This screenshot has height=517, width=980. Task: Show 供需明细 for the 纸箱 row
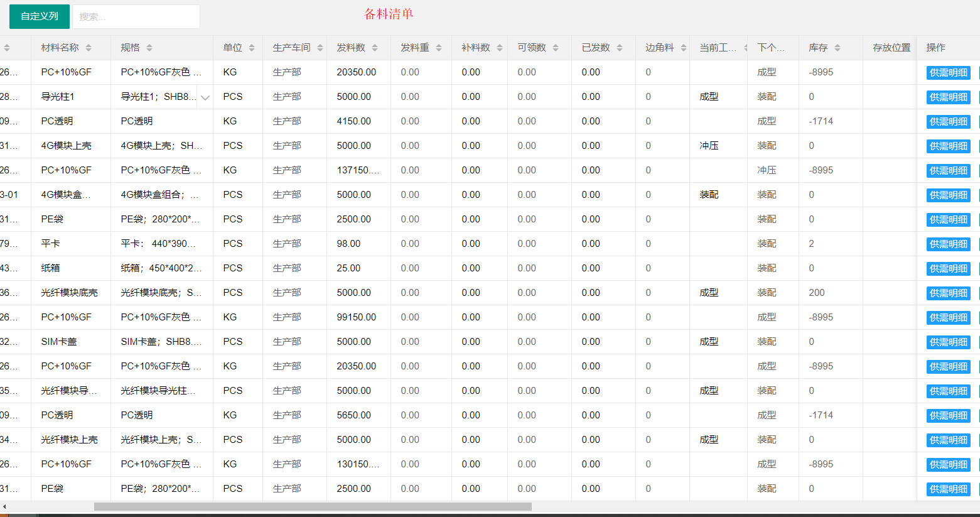click(948, 269)
